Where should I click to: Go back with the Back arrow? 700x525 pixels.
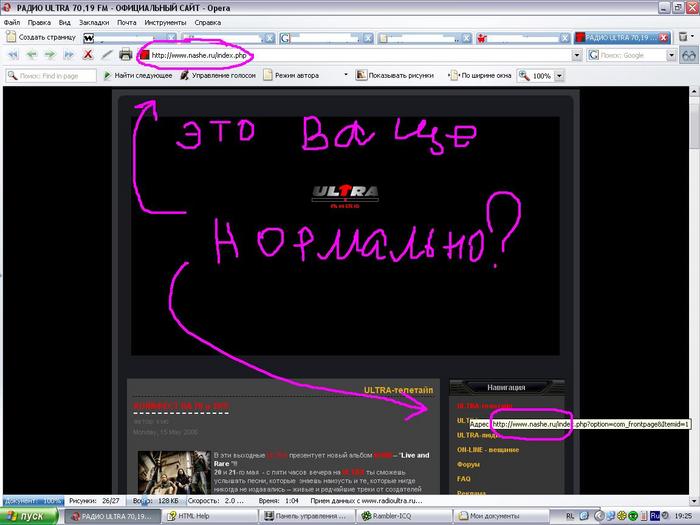(x=31, y=55)
